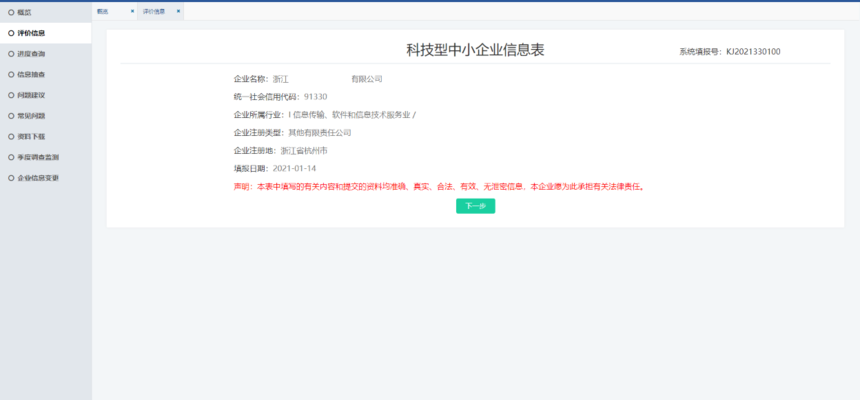860x400 pixels.
Task: Click the red 声明 statement text
Action: [439, 187]
